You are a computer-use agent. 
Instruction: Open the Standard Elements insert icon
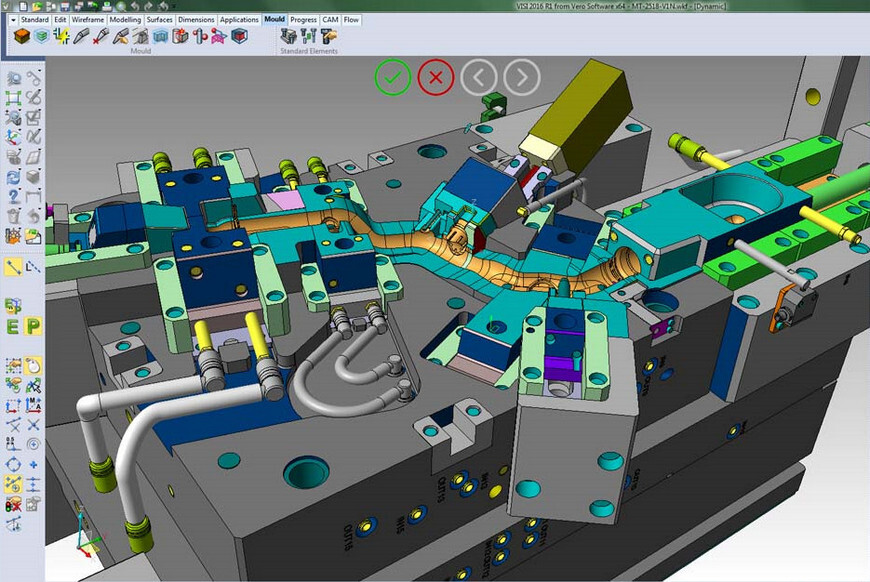pos(289,37)
